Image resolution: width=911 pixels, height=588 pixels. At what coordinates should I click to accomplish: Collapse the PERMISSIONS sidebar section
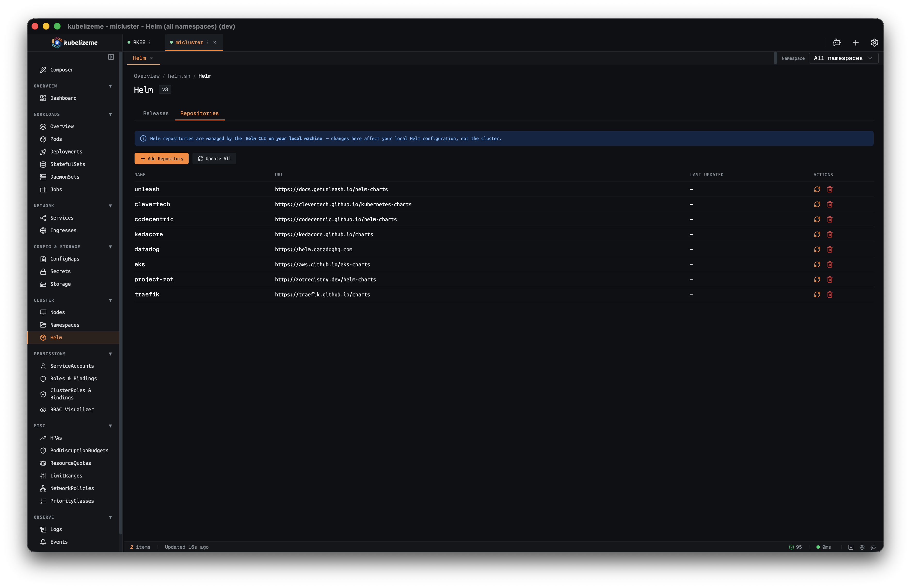pyautogui.click(x=110, y=354)
